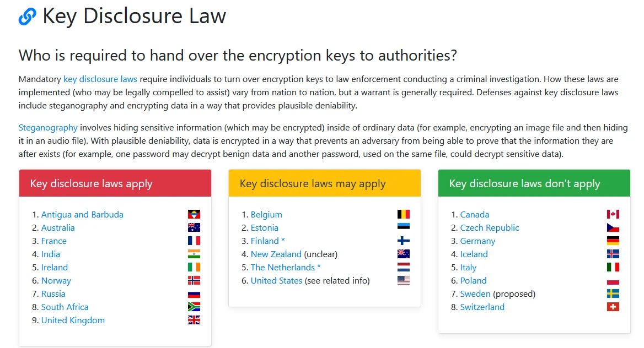Visit the Germany country link

tap(477, 241)
